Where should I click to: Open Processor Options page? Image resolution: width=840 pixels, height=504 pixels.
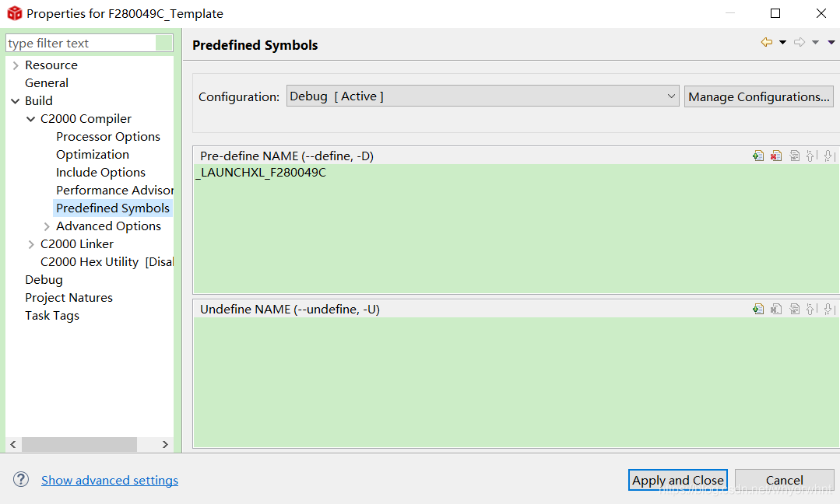click(107, 136)
